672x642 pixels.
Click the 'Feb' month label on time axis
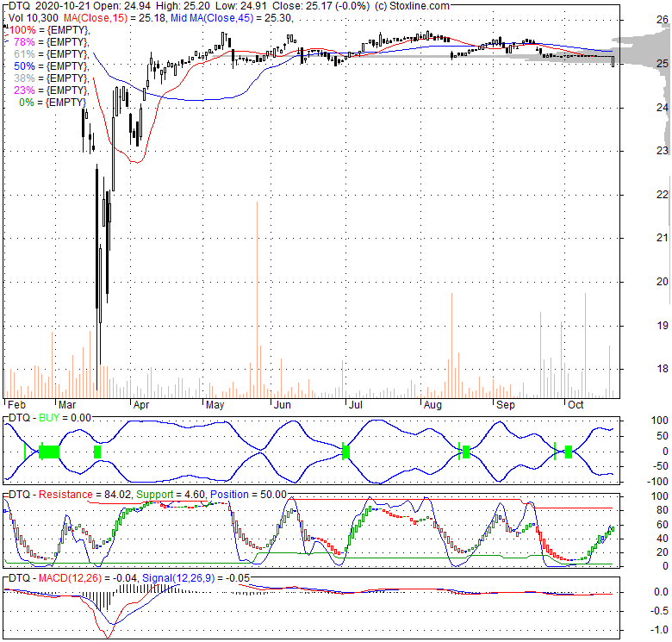pyautogui.click(x=16, y=404)
